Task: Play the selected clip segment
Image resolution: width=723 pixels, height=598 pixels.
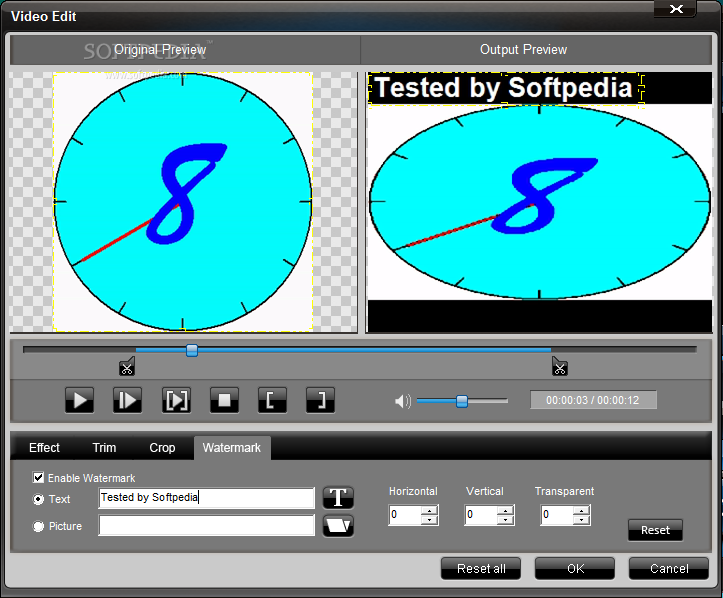Action: 176,400
